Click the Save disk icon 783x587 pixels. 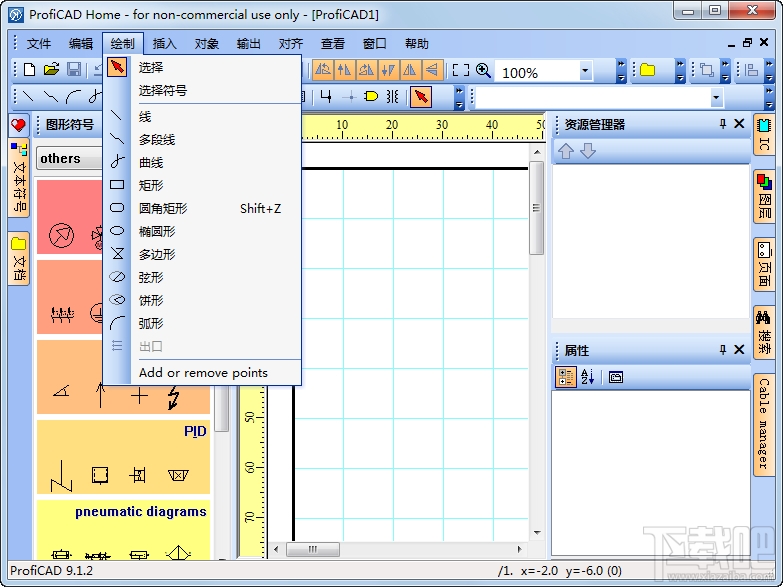pyautogui.click(x=74, y=69)
